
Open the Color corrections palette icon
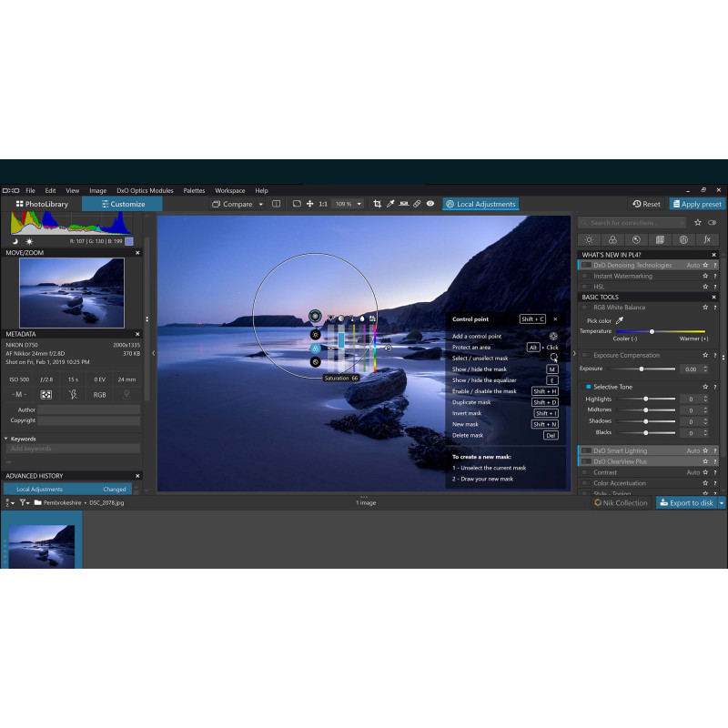click(612, 239)
